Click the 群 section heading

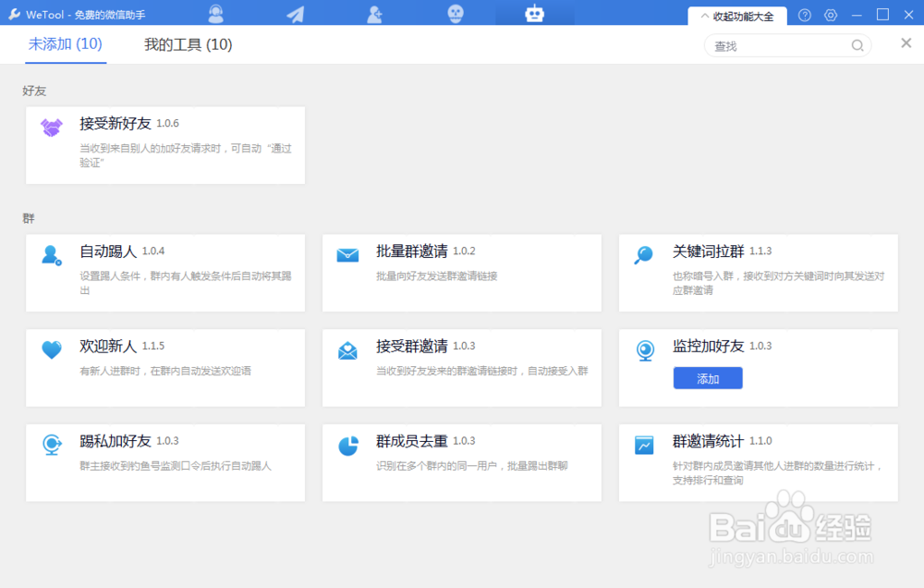[29, 219]
